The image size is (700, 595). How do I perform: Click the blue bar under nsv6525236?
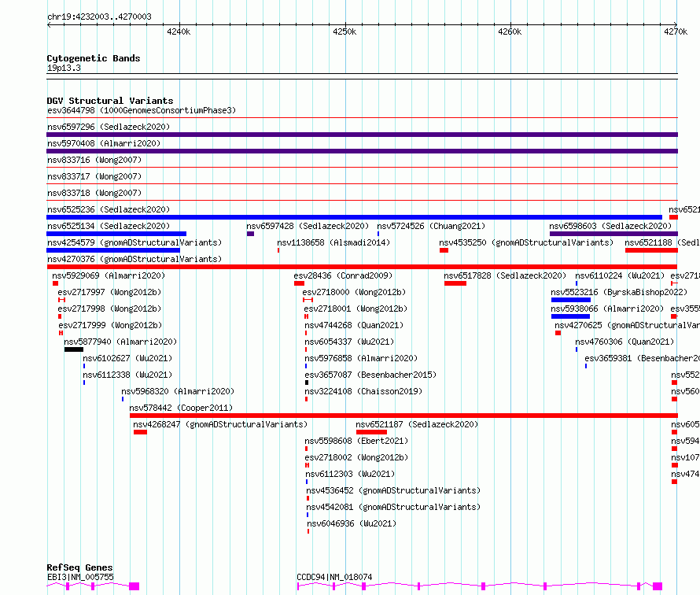[x=355, y=217]
